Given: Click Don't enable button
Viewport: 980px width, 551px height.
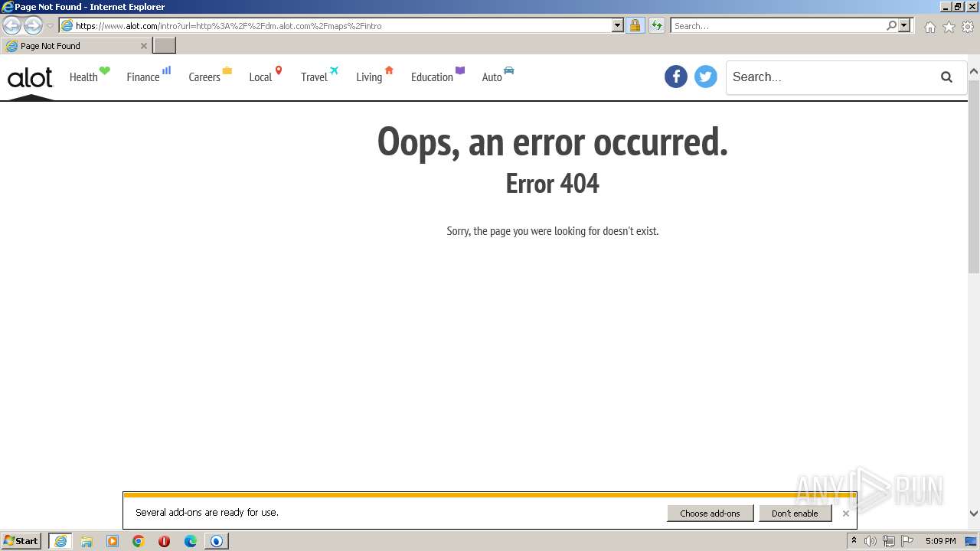Looking at the screenshot, I should [795, 514].
